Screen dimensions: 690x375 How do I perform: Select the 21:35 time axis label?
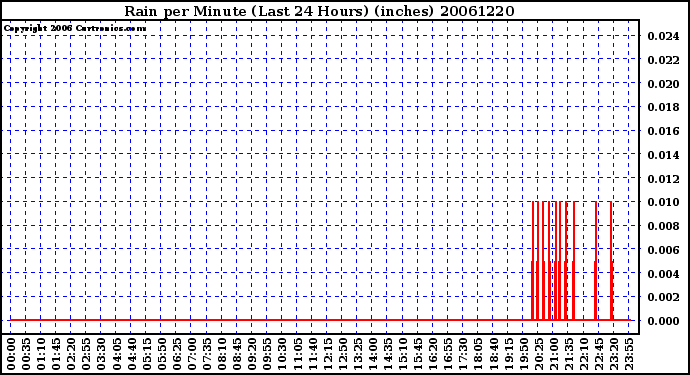(x=568, y=354)
